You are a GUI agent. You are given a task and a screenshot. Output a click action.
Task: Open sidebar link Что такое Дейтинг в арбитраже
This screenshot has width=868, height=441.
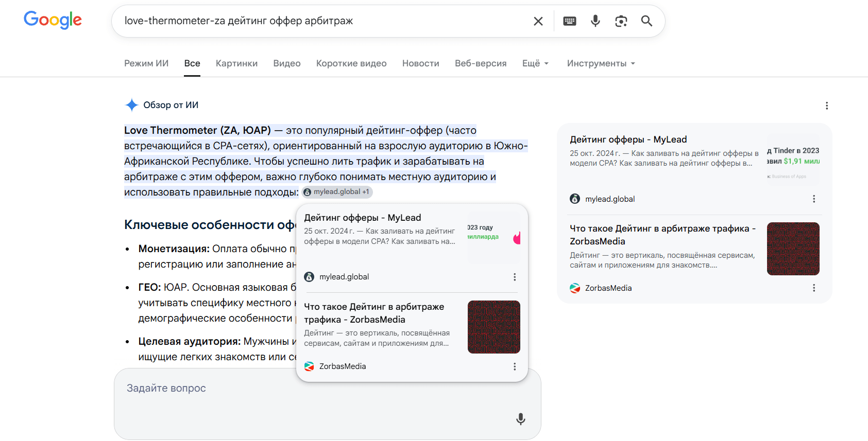[662, 235]
